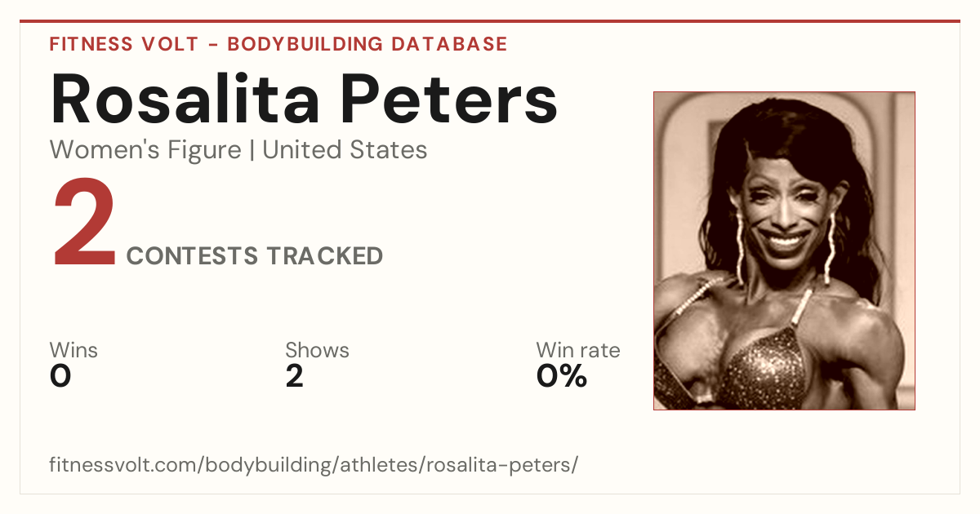Click the Wins value of 0

tap(60, 377)
